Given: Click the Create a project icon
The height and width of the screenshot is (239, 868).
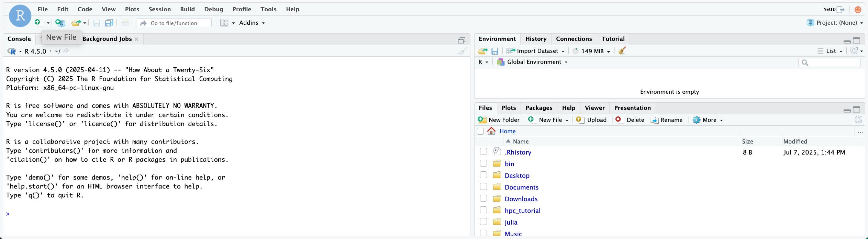Looking at the screenshot, I should coord(60,23).
